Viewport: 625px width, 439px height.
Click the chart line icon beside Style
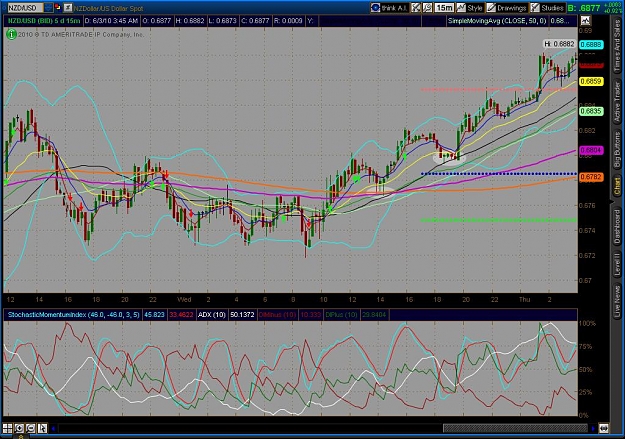tap(461, 8)
